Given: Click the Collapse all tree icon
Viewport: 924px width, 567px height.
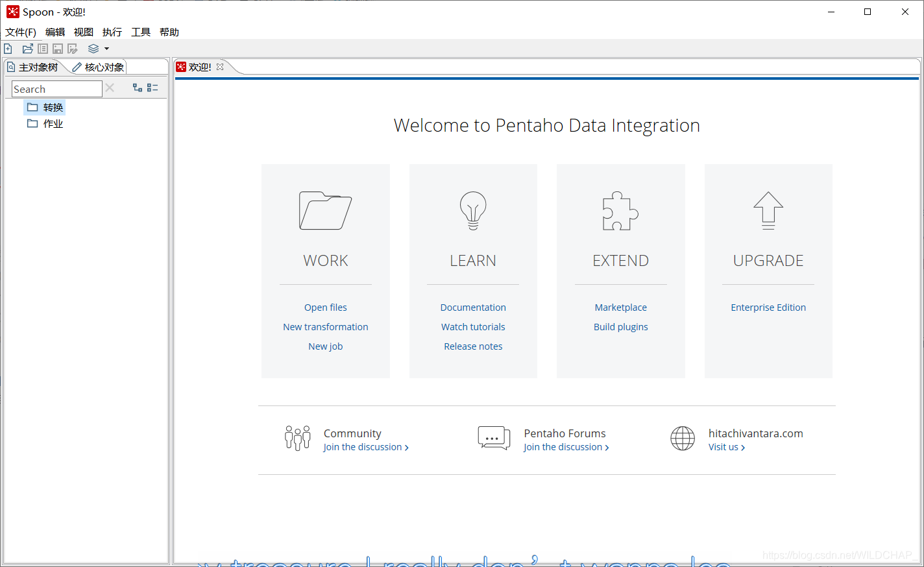Looking at the screenshot, I should point(152,88).
